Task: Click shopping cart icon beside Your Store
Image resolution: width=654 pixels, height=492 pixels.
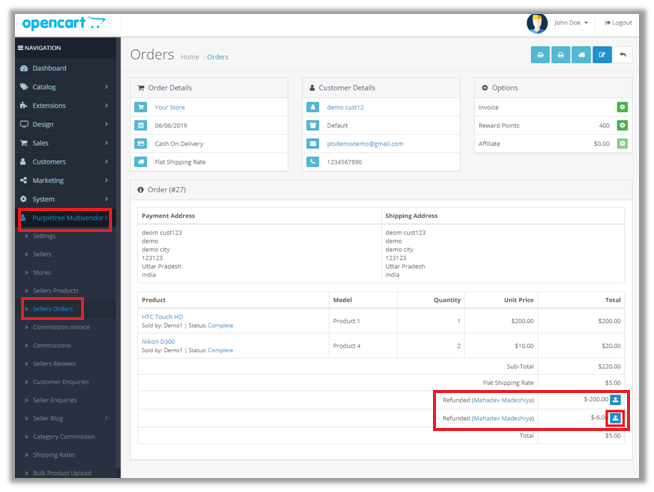Action: click(141, 107)
